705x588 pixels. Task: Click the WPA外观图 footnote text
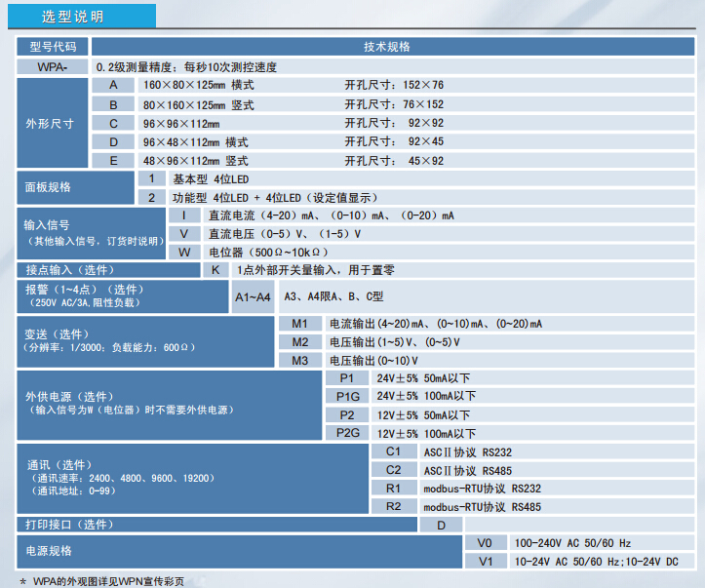[107, 581]
